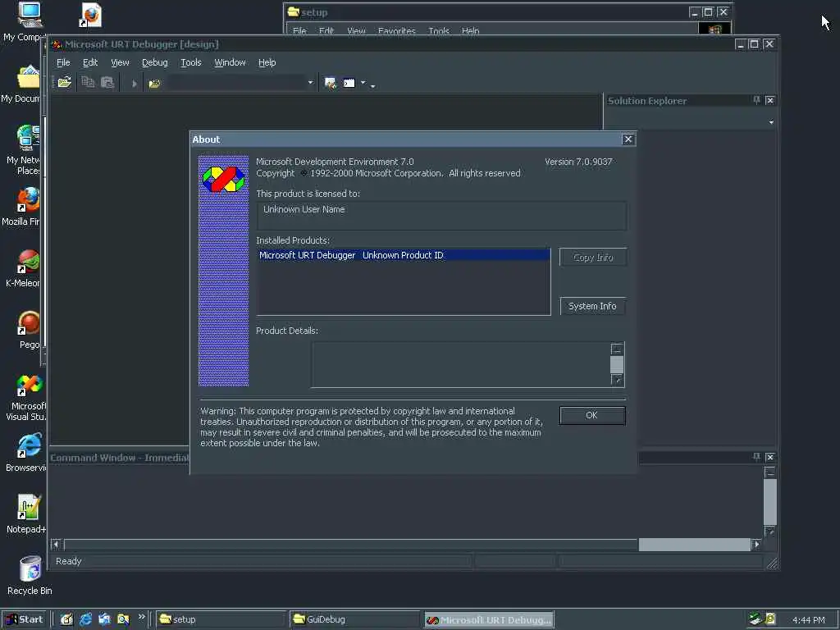Open the Edit menu in URT Debugger

pos(90,62)
